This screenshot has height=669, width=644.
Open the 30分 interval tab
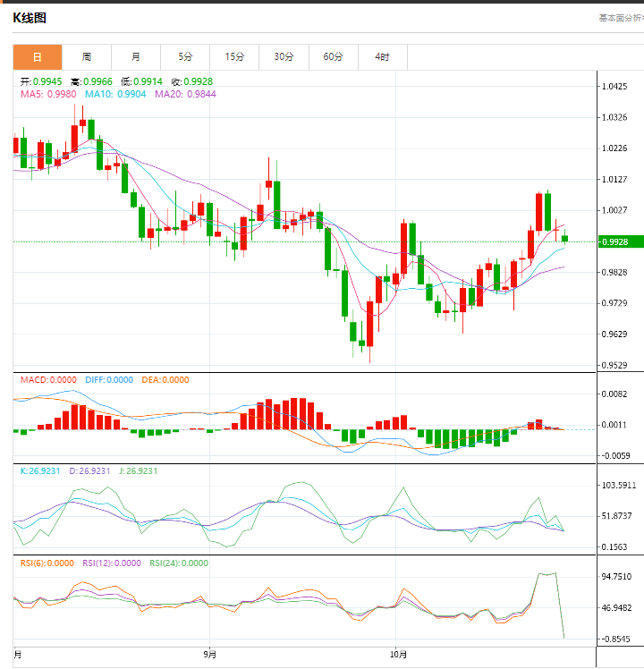click(284, 56)
